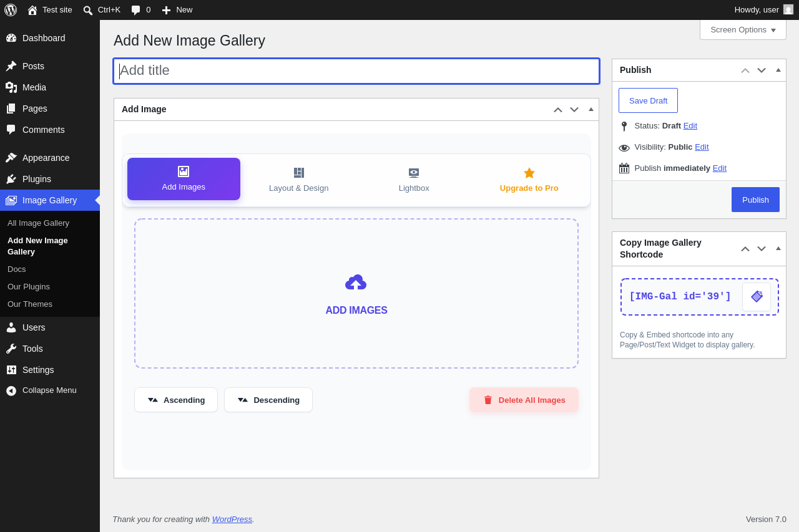Image resolution: width=799 pixels, height=532 pixels.
Task: Click the user avatar thumbnail
Action: click(x=788, y=10)
